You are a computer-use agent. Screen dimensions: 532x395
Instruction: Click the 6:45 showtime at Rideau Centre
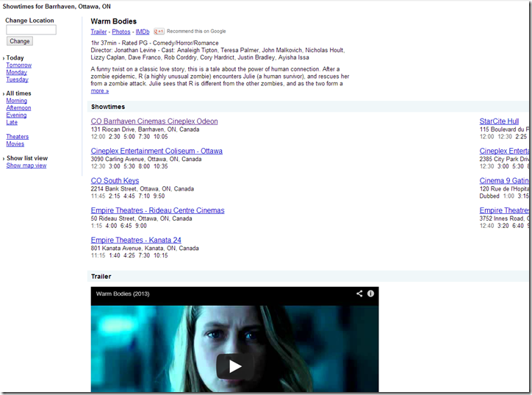pos(126,226)
